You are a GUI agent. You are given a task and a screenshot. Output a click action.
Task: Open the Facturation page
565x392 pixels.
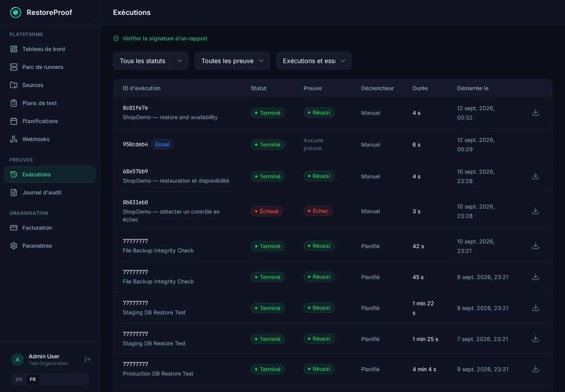pyautogui.click(x=50, y=228)
